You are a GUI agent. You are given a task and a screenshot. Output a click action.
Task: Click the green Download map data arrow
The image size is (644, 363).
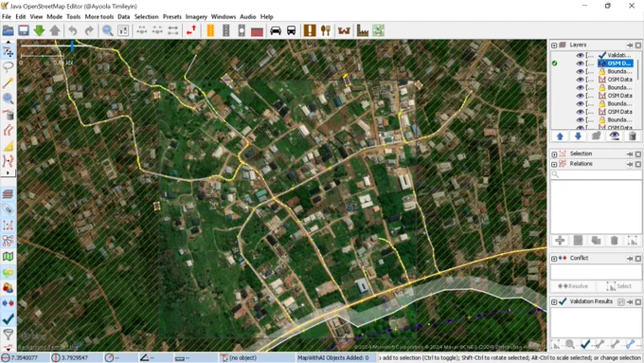click(x=39, y=30)
